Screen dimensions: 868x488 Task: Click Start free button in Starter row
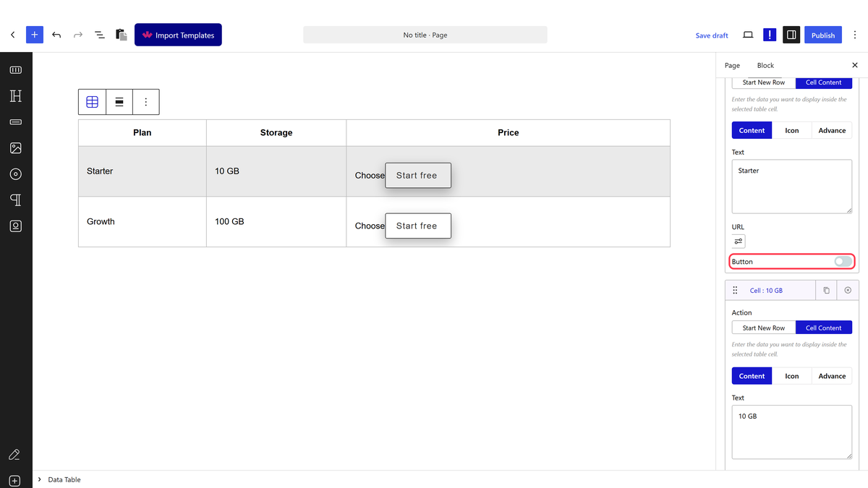(418, 176)
